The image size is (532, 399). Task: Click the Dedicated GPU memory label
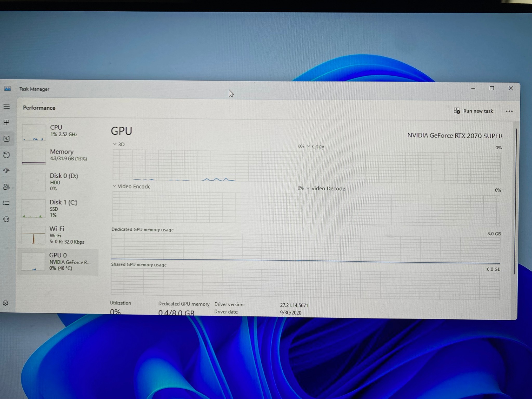click(x=184, y=304)
